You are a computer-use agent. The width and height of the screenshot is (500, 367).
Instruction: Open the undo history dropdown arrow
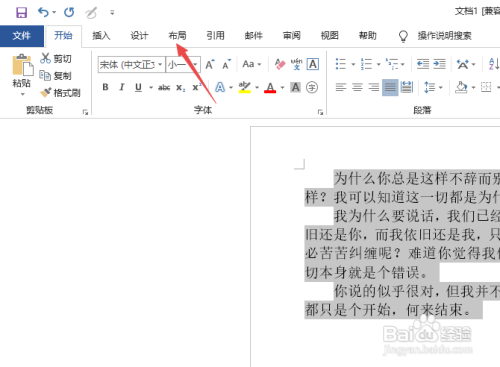click(x=54, y=13)
